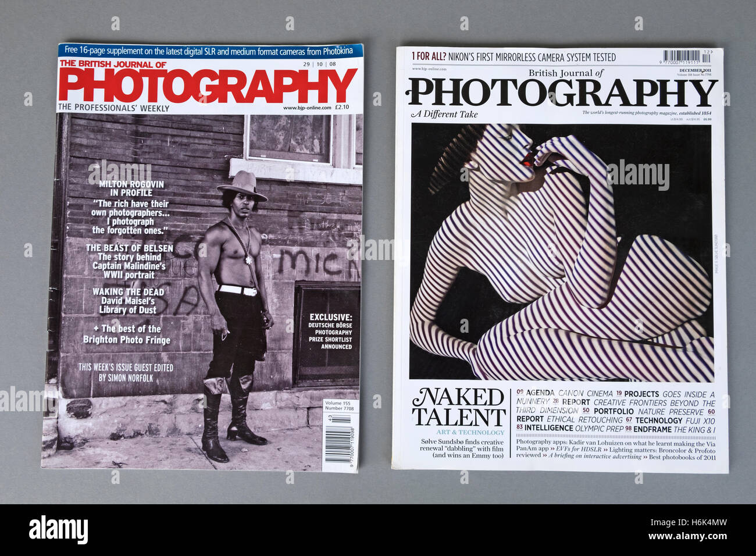Viewport: 756px width, 556px height.
Task: Click the date '29 | 10 | 08'
Action: click(319, 64)
